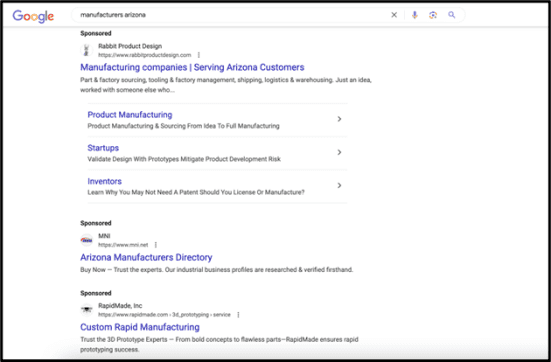
Task: Click the 'Buy Now — Trust the experts' snippet
Action: (216, 270)
